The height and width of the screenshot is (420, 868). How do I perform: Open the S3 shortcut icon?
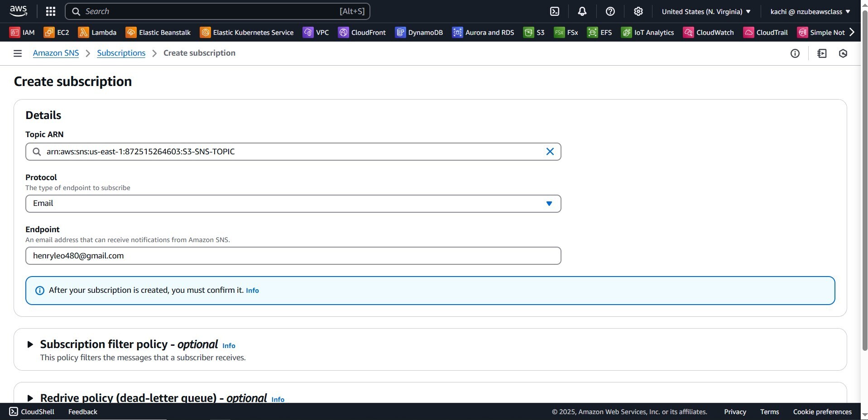pos(528,32)
